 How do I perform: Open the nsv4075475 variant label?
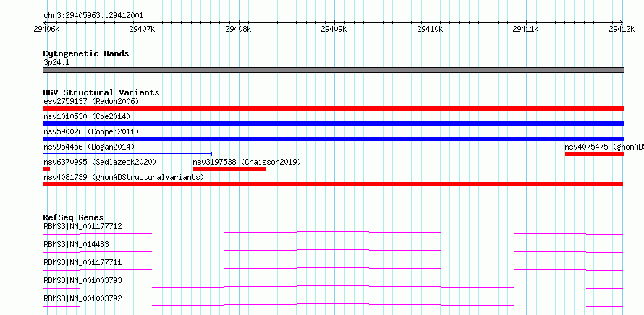click(604, 147)
